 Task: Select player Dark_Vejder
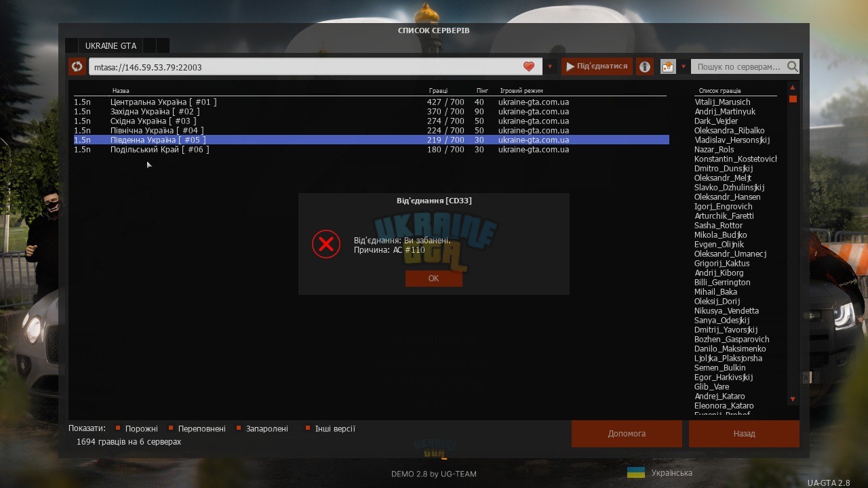click(716, 121)
